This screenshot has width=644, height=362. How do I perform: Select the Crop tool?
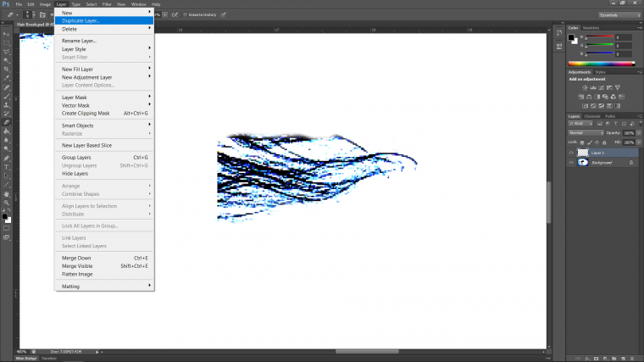coord(7,70)
